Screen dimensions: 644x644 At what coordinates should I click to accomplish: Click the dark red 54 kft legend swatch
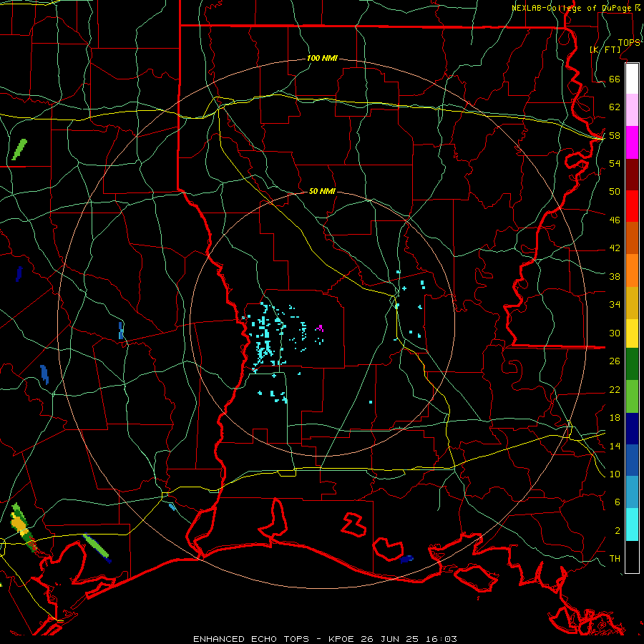coord(632,175)
